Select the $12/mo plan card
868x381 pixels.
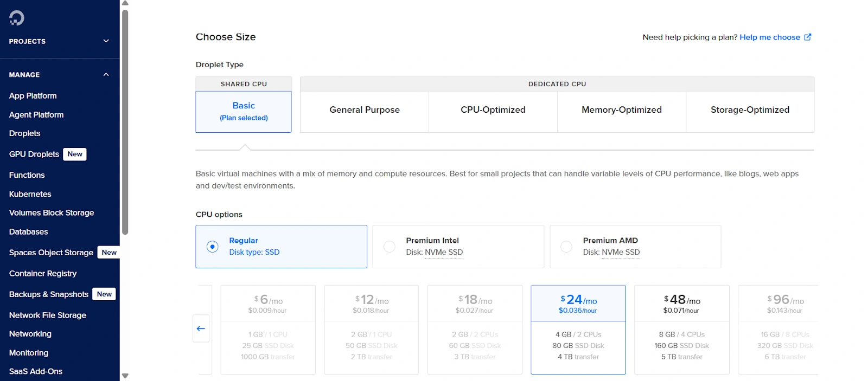coord(372,330)
